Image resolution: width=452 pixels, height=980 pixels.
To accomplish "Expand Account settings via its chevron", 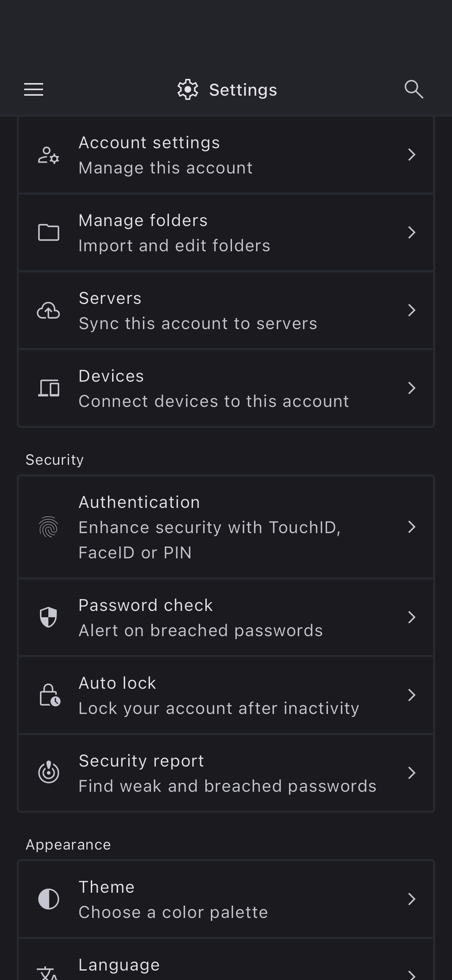I will coord(411,155).
